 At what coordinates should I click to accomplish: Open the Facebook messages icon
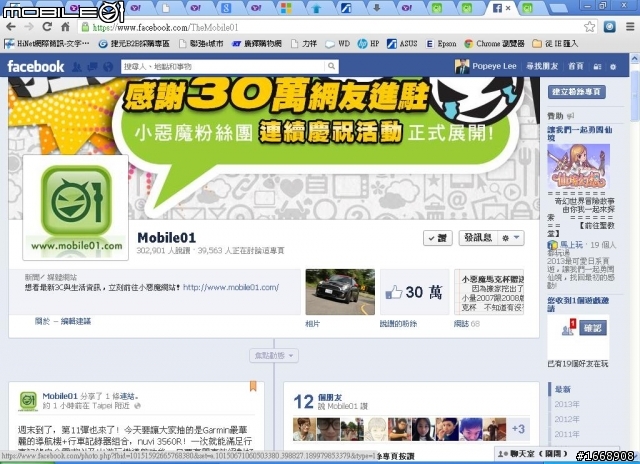(x=92, y=67)
